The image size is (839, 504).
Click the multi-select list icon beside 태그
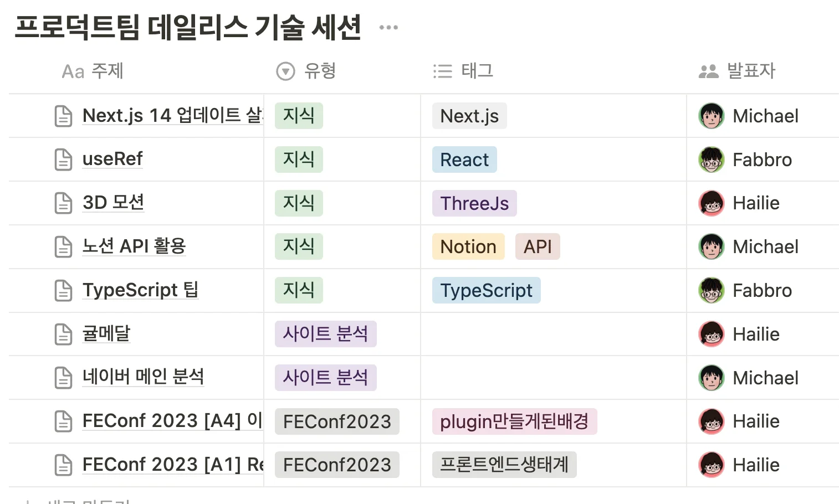(x=442, y=71)
